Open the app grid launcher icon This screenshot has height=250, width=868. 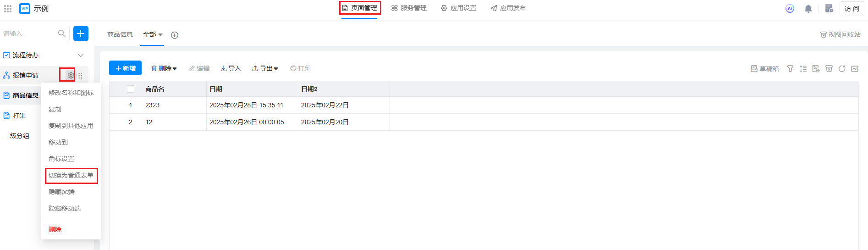(x=8, y=9)
